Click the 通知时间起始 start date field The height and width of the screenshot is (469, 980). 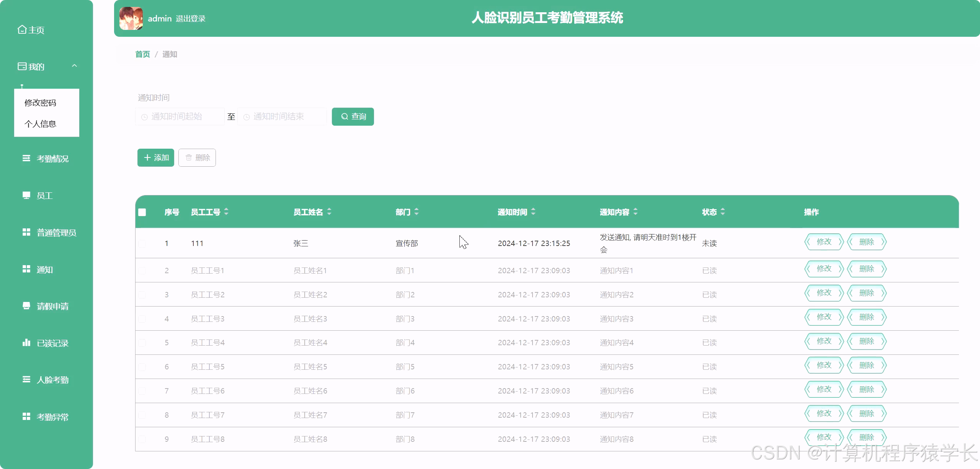click(x=180, y=116)
